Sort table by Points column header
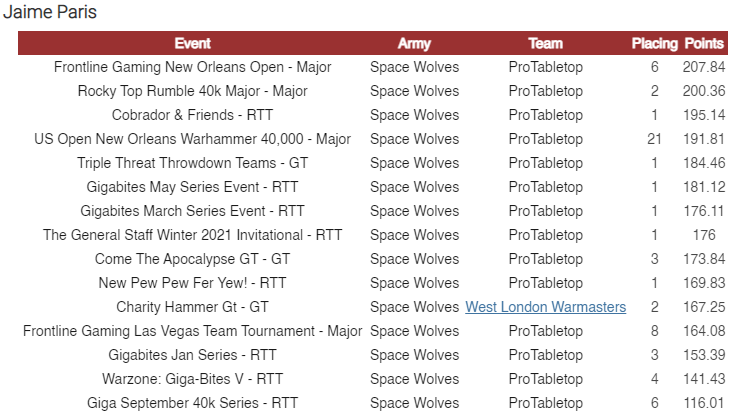Viewport: 739px width, 417px height. pos(704,44)
